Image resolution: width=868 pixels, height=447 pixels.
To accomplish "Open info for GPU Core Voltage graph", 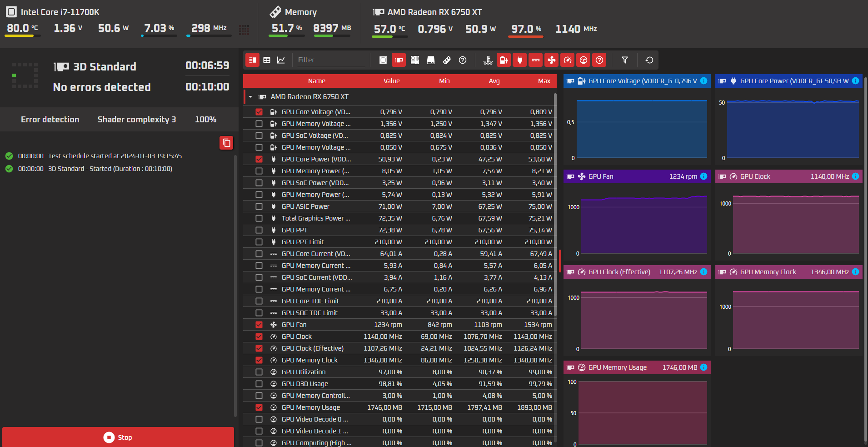I will tap(704, 81).
